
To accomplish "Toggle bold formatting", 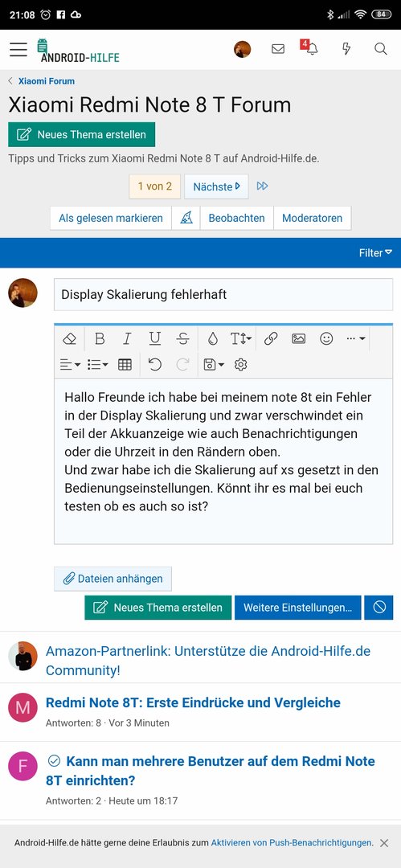I will point(100,339).
